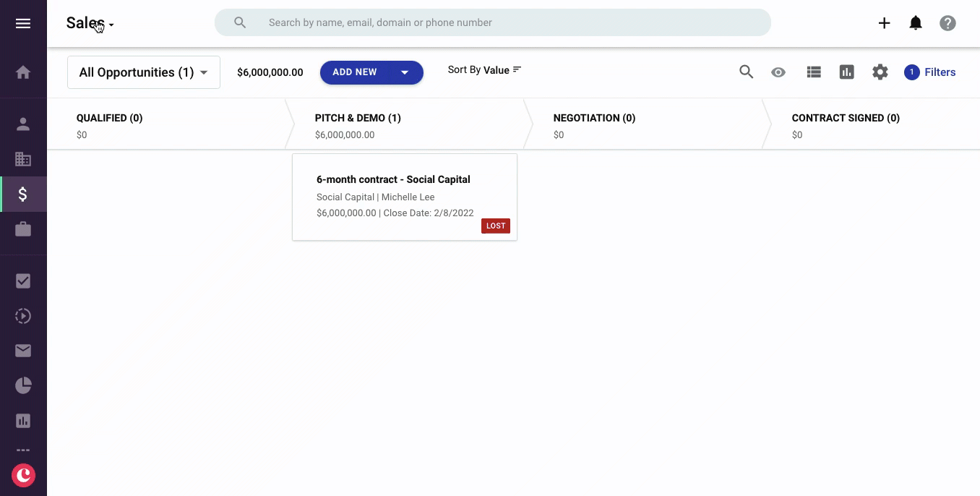Click the LOST status badge on the card
The width and height of the screenshot is (980, 496).
point(496,226)
